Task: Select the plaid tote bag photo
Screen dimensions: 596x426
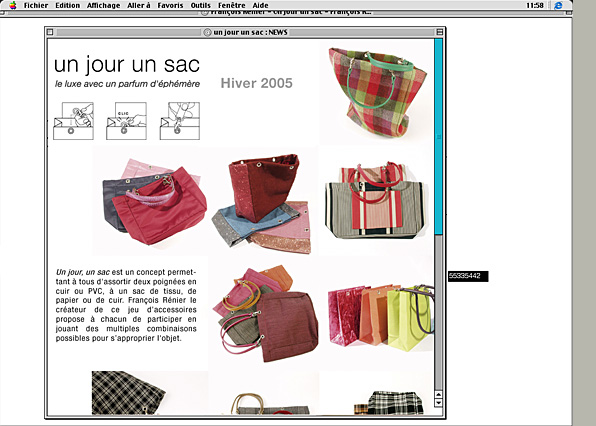Action: point(377,92)
